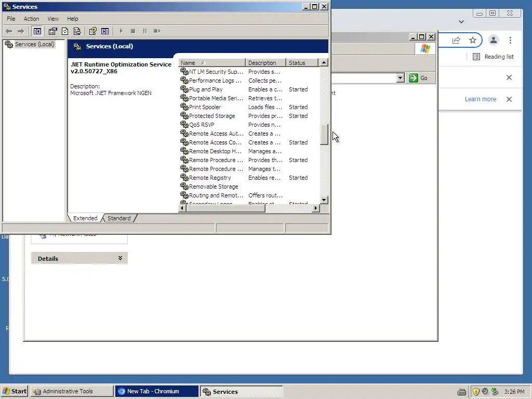Click Started status of Print Spooler
This screenshot has height=399, width=532.
tap(298, 107)
